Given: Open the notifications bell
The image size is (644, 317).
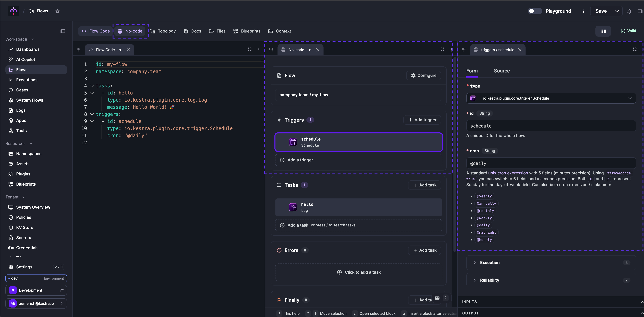Looking at the screenshot, I should tap(629, 11).
